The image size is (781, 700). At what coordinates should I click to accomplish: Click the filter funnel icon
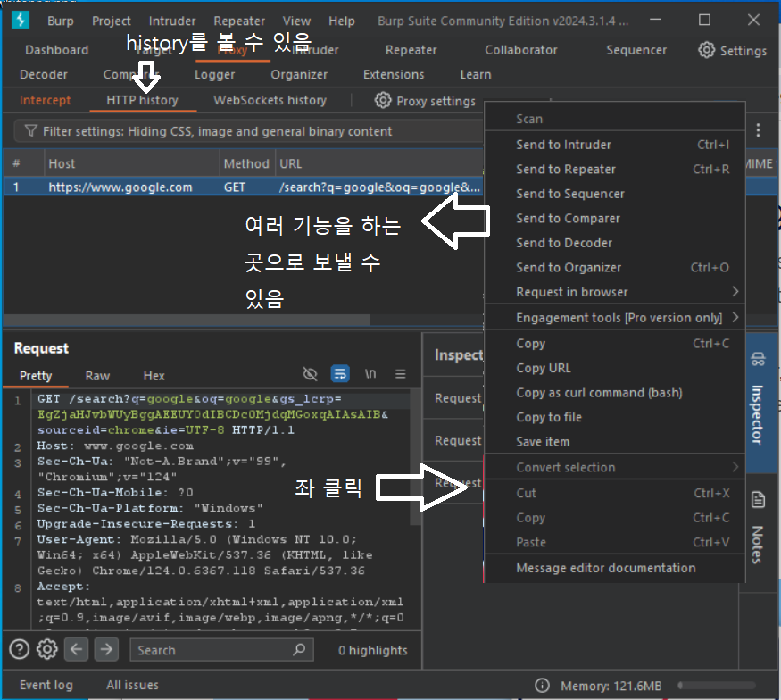click(x=31, y=131)
